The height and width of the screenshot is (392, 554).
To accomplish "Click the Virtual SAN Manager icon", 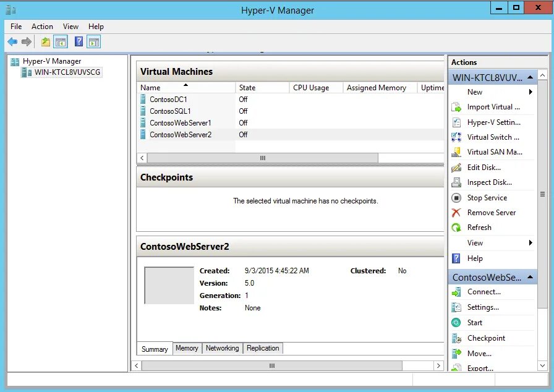I will click(x=456, y=152).
